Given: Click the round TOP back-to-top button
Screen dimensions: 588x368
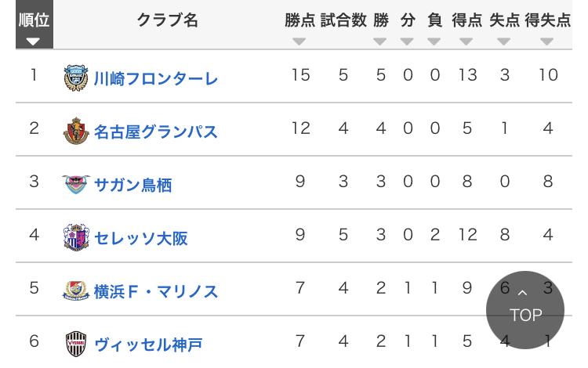Looking at the screenshot, I should pyautogui.click(x=525, y=310).
